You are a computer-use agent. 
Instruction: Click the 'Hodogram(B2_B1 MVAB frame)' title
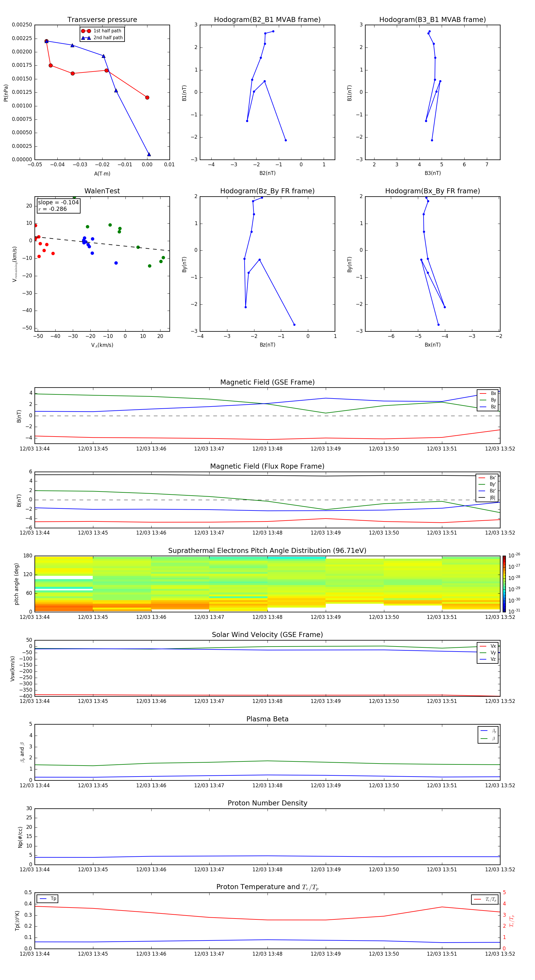pyautogui.click(x=267, y=20)
